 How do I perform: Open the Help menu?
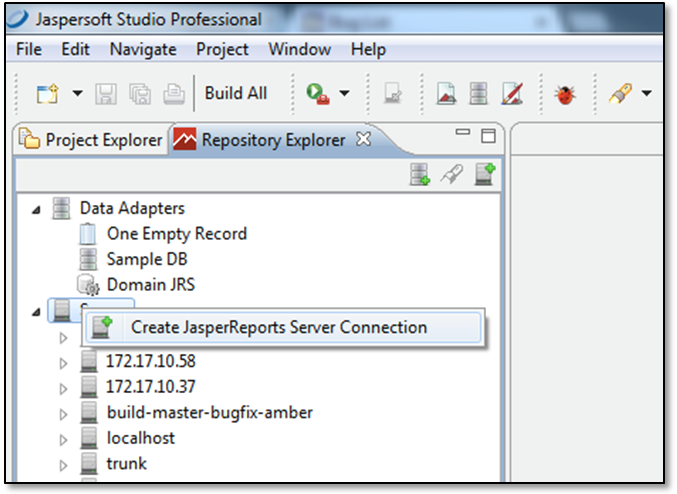click(x=368, y=50)
